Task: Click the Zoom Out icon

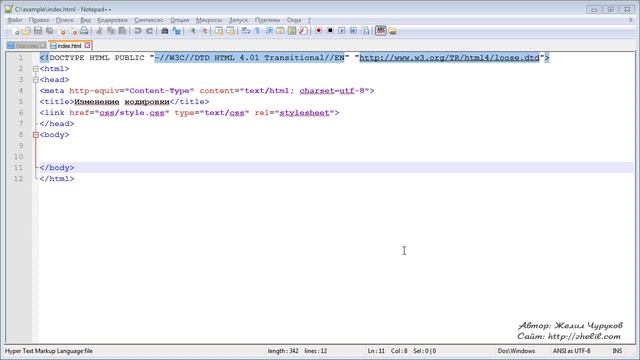Action: point(204,31)
